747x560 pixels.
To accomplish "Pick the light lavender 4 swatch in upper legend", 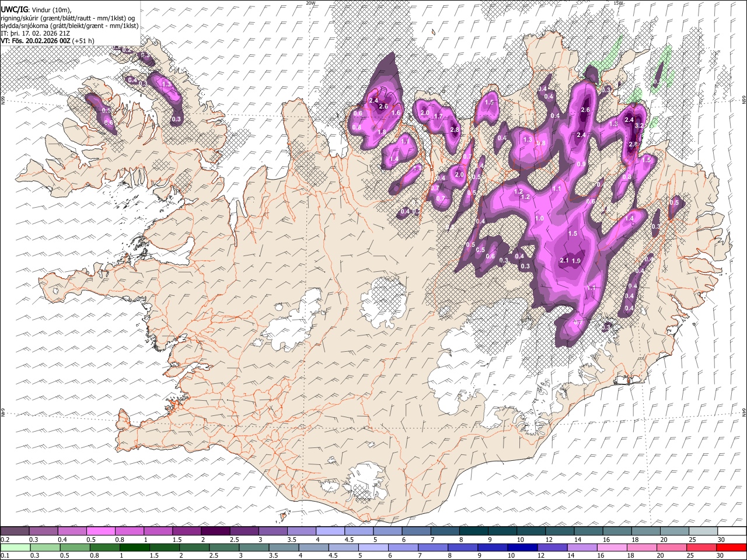I will click(330, 531).
